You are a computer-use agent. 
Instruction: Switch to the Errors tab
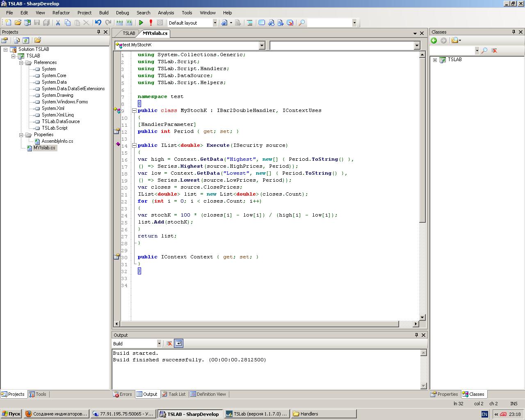pos(123,394)
